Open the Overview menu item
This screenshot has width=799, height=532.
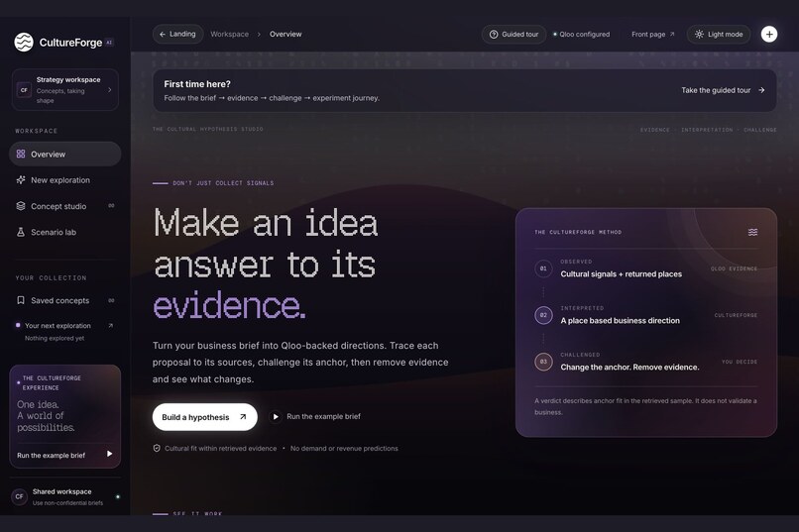point(65,154)
